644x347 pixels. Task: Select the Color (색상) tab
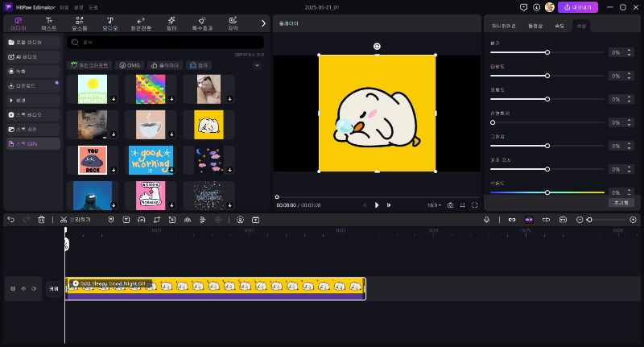(x=581, y=26)
